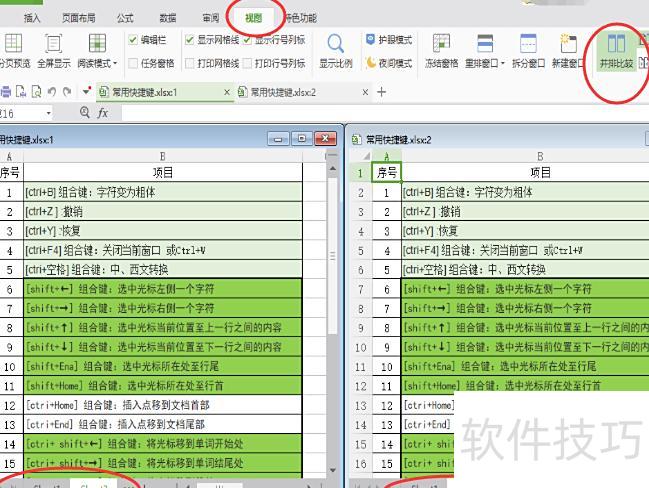The image size is (649, 488).
Task: Activate Reading Mode (阅读模式) icon
Action: tap(97, 43)
